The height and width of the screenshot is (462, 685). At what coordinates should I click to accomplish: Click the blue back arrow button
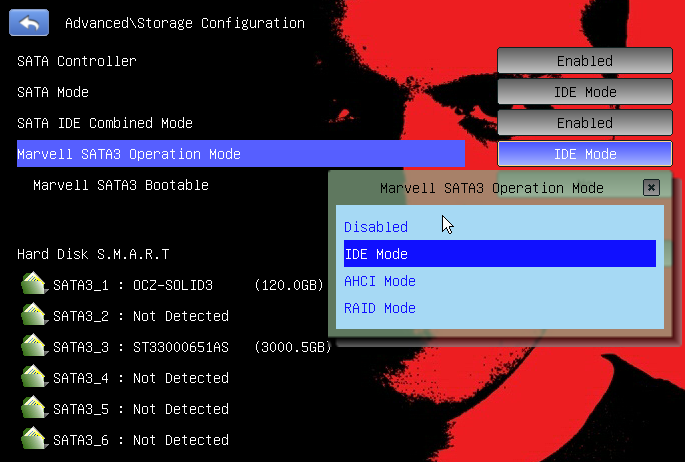(x=29, y=22)
